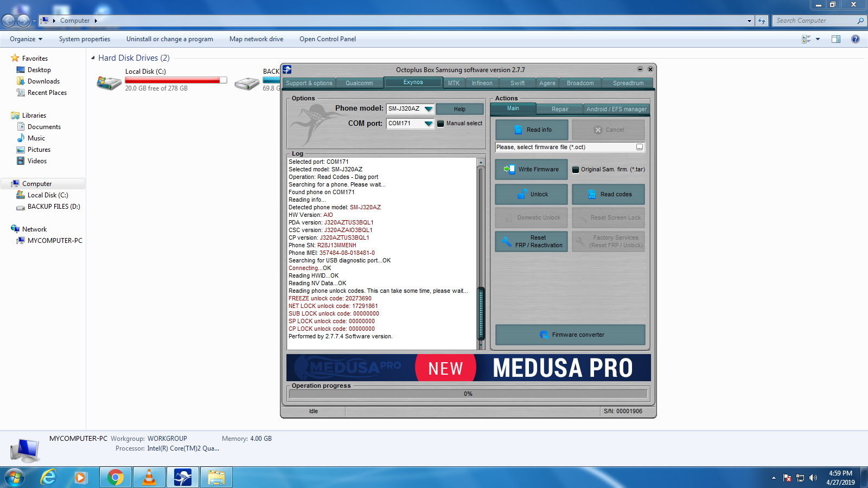868x488 pixels.
Task: Show the preview pane in Explorer
Action: [836, 39]
